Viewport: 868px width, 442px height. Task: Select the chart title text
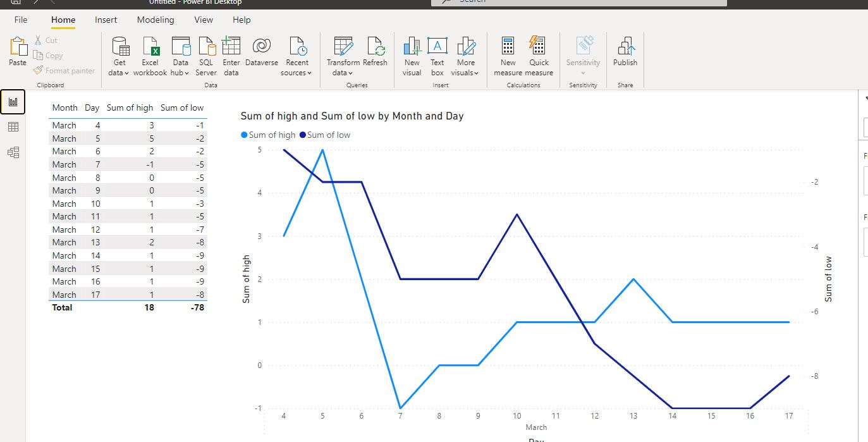coord(352,116)
